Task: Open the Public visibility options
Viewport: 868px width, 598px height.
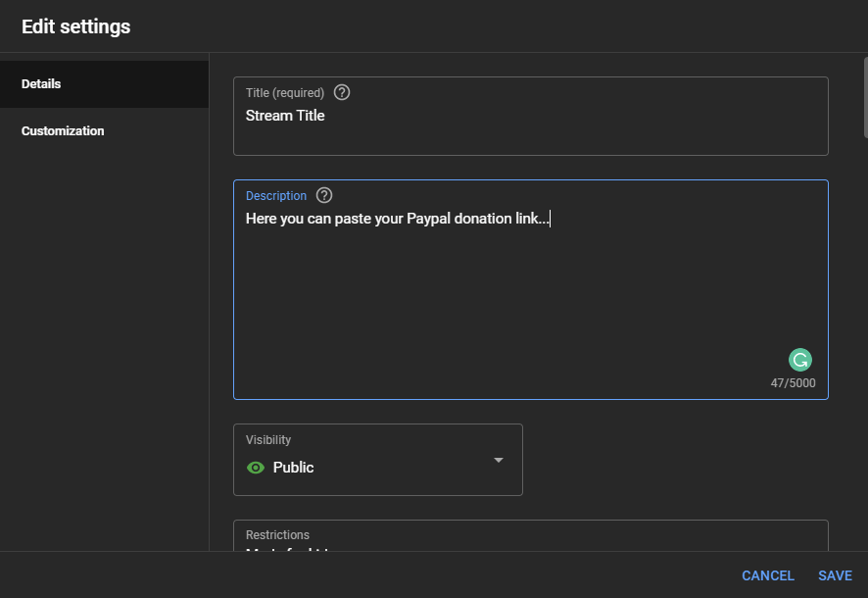Action: tap(377, 468)
